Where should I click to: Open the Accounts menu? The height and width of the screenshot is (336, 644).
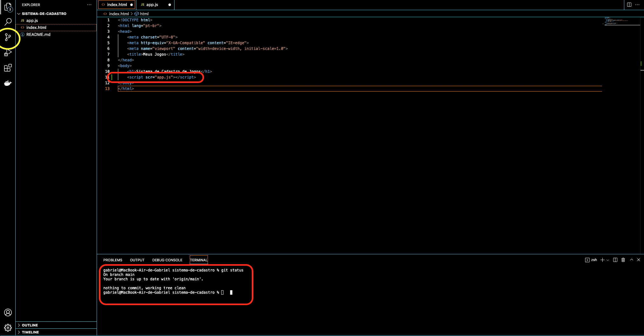(8, 312)
